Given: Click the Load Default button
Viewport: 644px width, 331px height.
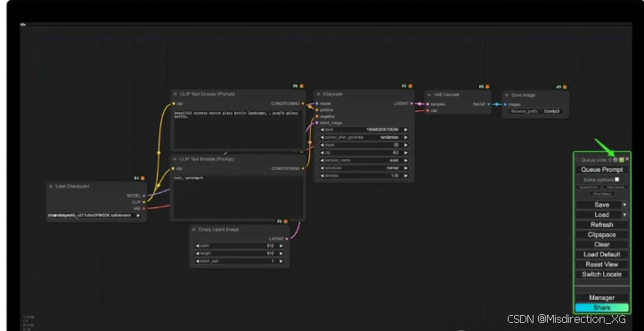Looking at the screenshot, I should [602, 254].
